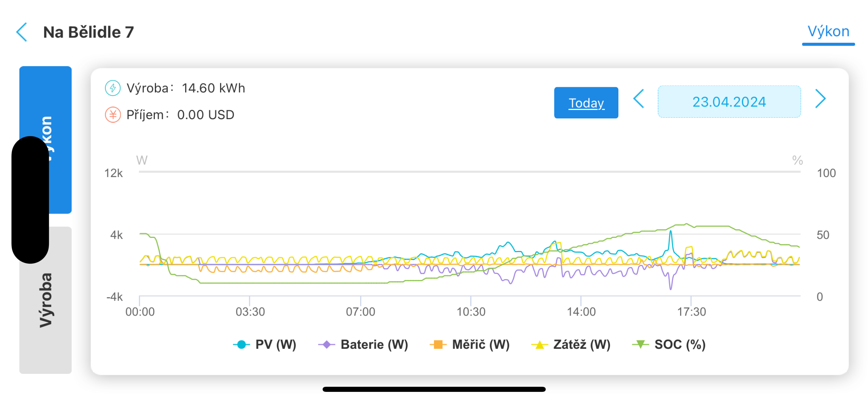Go to previous day with left chevron
The height and width of the screenshot is (400, 868).
638,99
